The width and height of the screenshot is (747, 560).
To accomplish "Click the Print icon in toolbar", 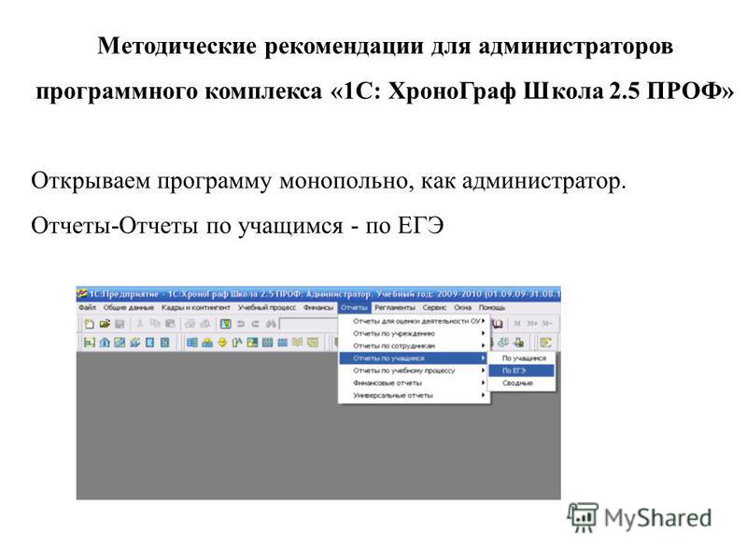I will coord(190,324).
